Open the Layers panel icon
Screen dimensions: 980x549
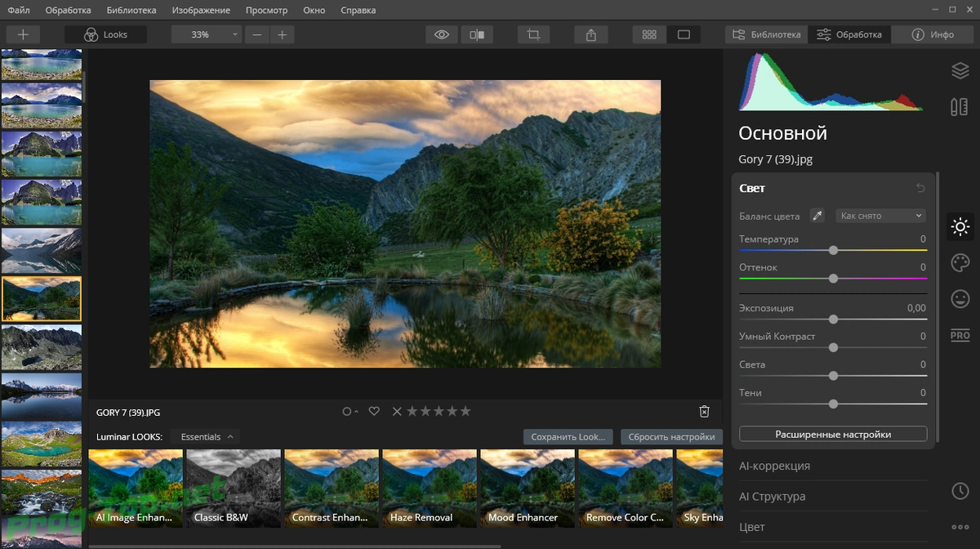(960, 71)
